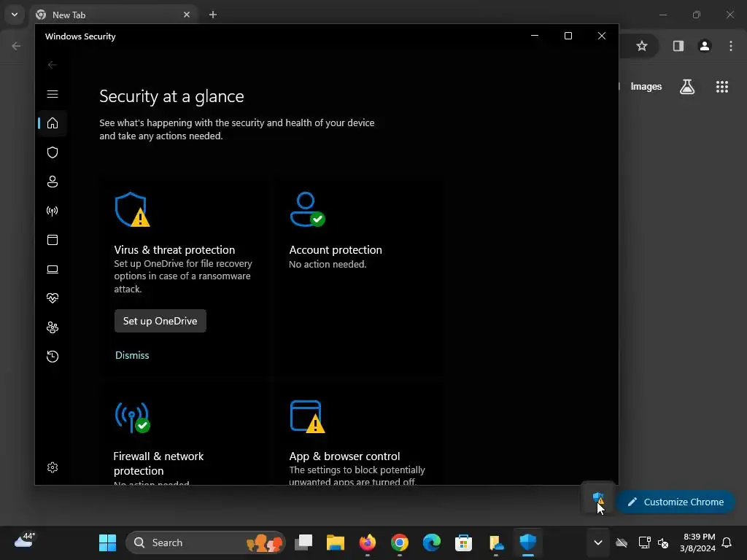Screen dimensions: 747x560
Task: Click the Account protection tile icon
Action: [x=307, y=209]
